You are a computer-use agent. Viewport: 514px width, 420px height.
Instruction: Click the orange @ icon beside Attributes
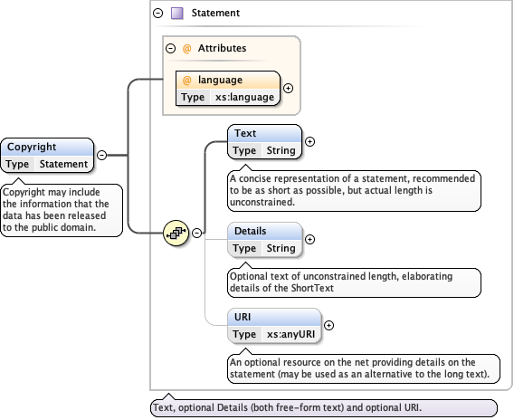[186, 49]
